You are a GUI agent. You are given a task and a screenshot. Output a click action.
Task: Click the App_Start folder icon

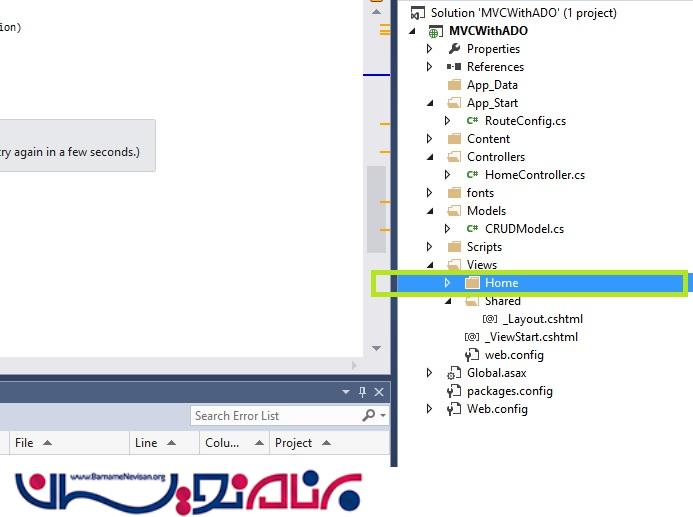pos(454,103)
